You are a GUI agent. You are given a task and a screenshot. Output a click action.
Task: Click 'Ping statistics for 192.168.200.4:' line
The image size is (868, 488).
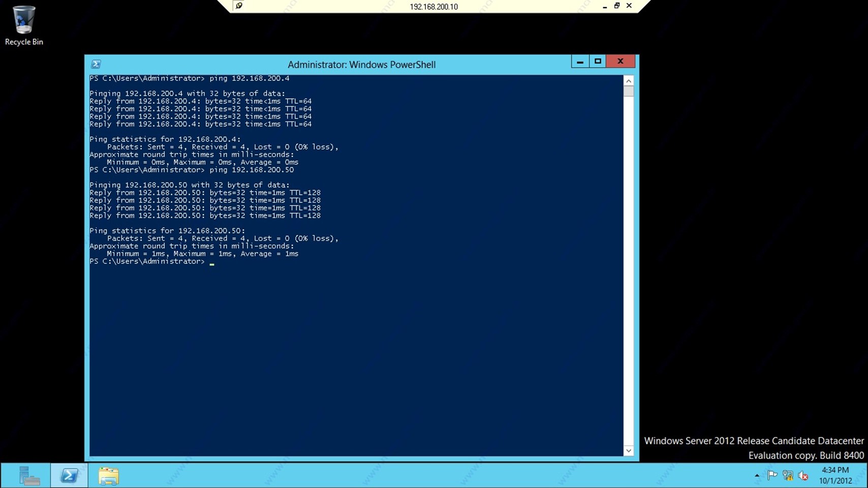pyautogui.click(x=165, y=139)
